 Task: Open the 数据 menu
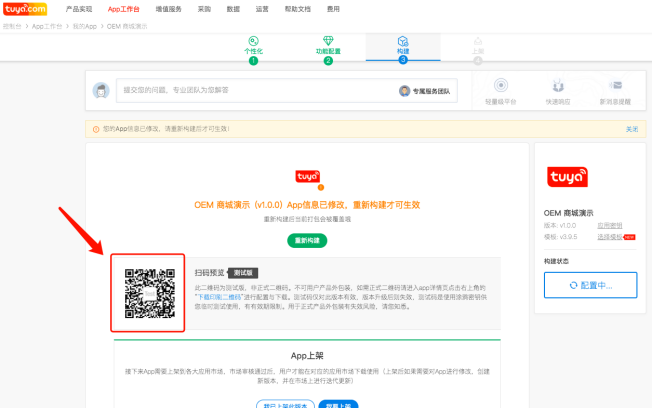pos(233,9)
